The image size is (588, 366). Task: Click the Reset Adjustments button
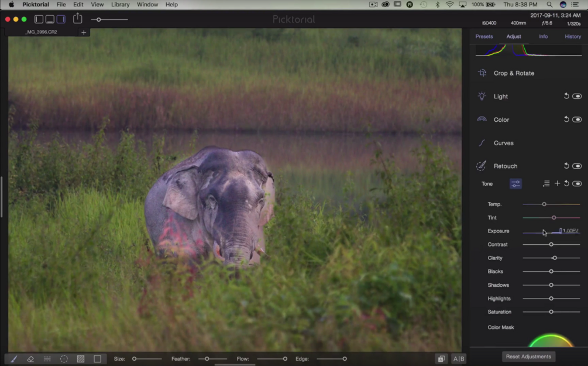pyautogui.click(x=528, y=357)
